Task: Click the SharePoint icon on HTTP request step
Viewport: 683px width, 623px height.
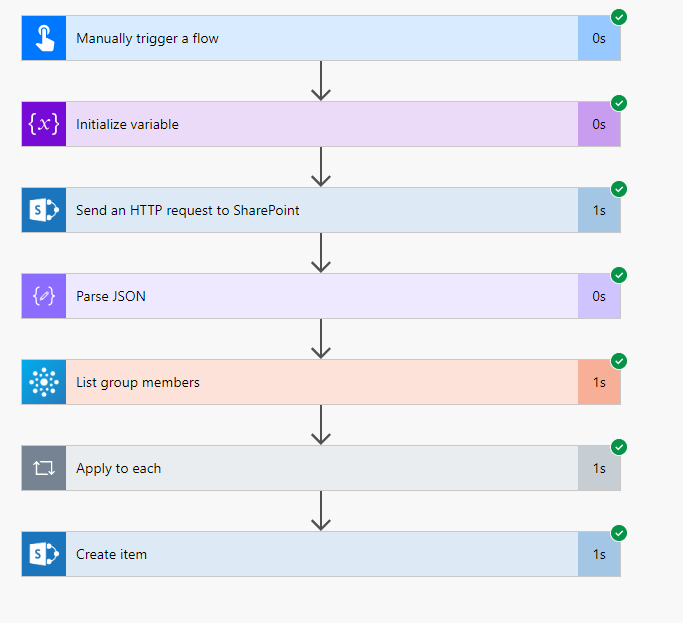Action: pos(44,210)
